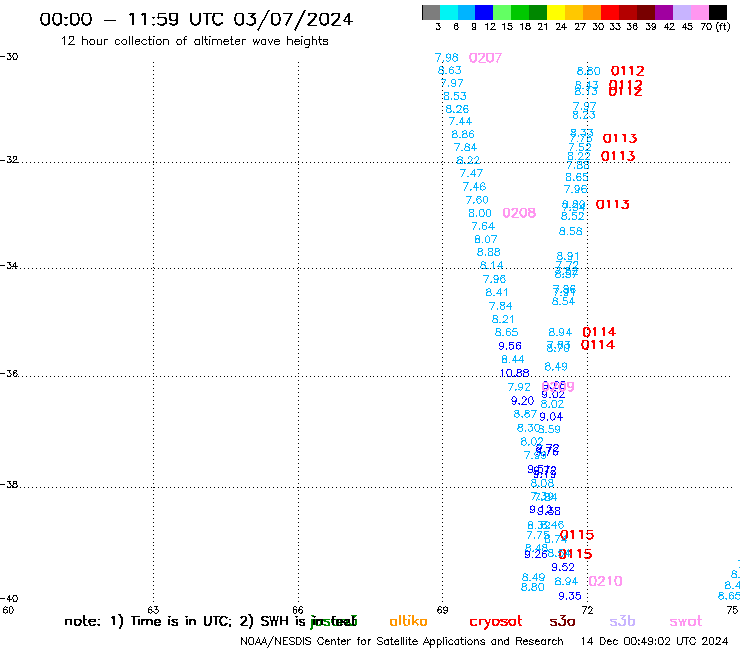Click the orange swatch left of the 30 label
740x650 pixels.
click(592, 12)
